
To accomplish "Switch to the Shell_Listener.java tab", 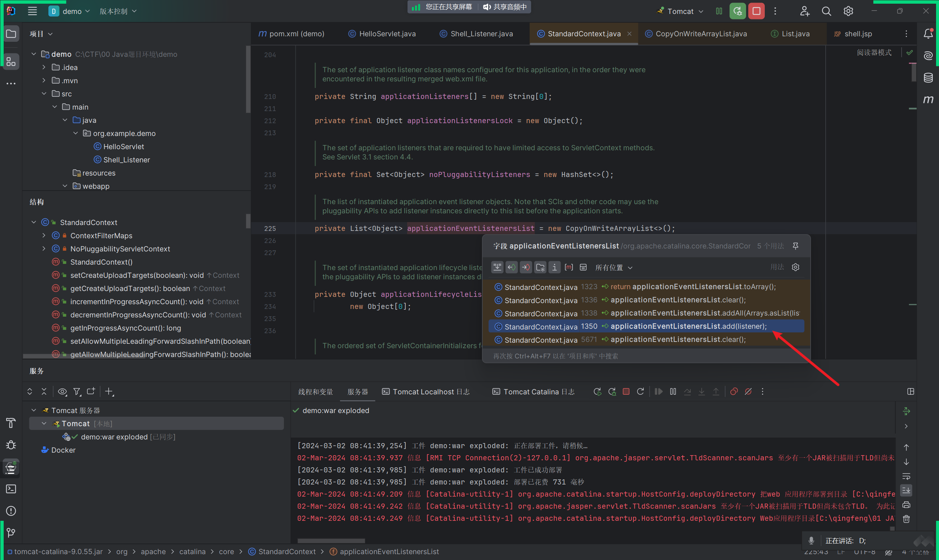I will coord(476,34).
